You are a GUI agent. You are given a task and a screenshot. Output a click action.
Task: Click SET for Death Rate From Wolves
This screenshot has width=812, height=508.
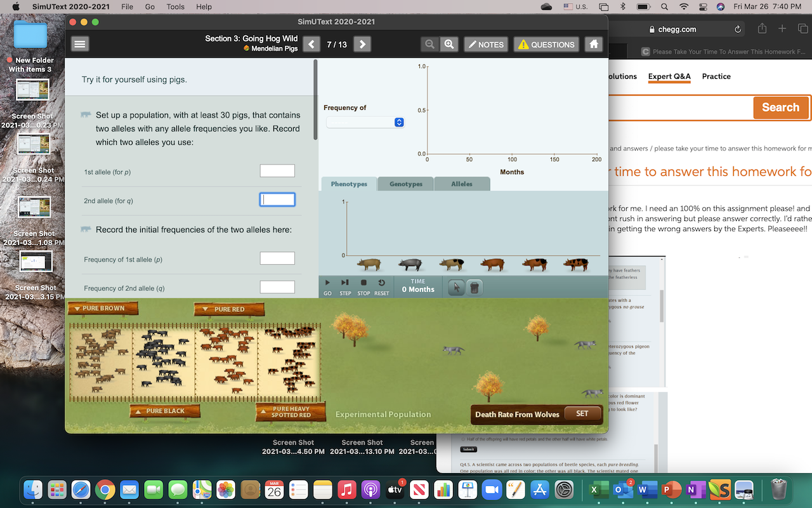coord(582,413)
